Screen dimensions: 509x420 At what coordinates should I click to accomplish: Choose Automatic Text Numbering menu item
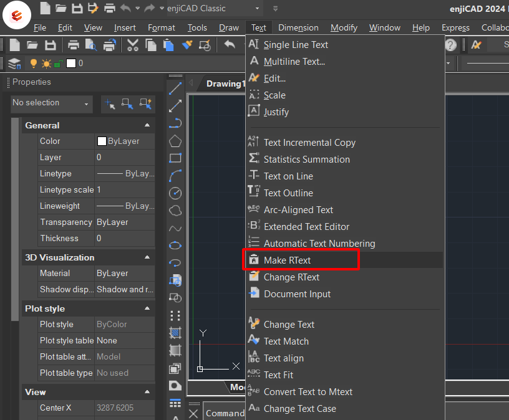(x=344, y=243)
